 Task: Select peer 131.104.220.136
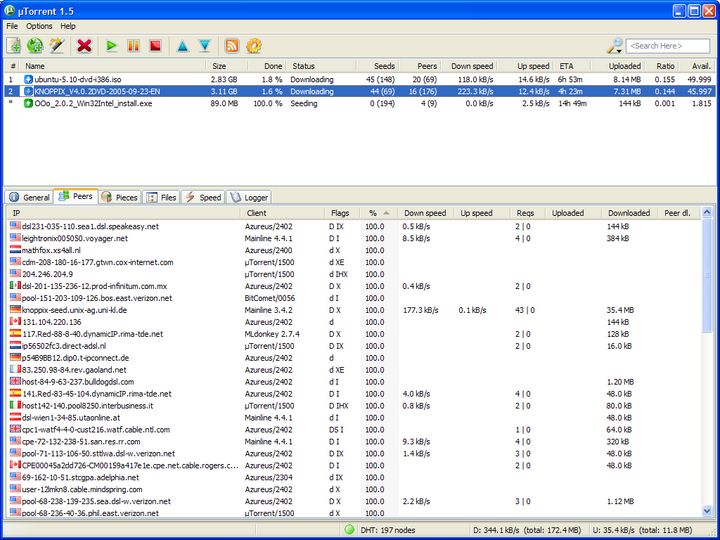355,322
